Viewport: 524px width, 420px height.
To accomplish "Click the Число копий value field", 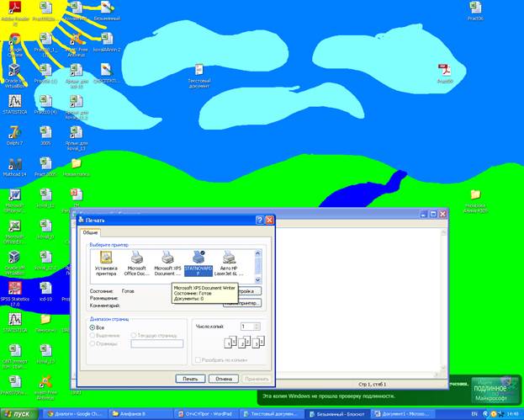I will 247,327.
